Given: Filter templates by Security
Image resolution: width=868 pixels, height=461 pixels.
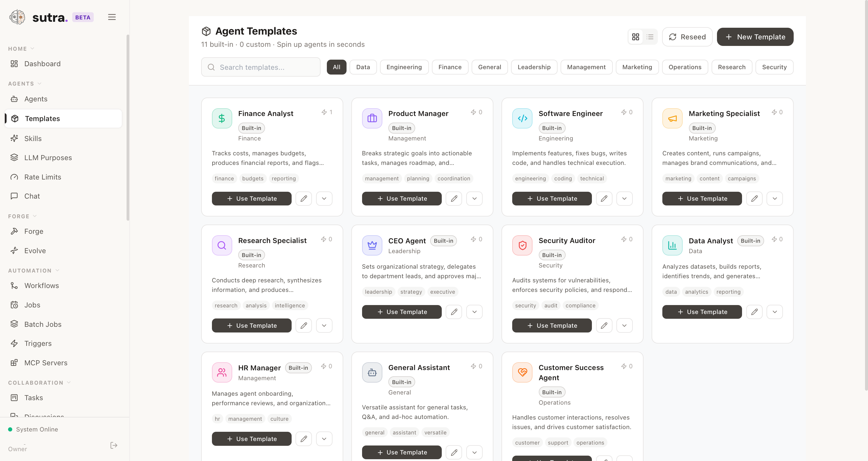Looking at the screenshot, I should 774,67.
